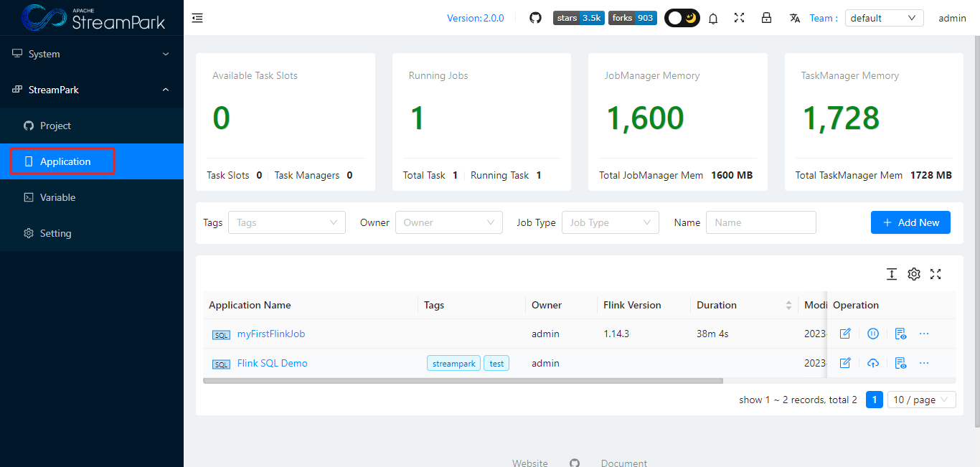Click the Add New button

click(910, 222)
